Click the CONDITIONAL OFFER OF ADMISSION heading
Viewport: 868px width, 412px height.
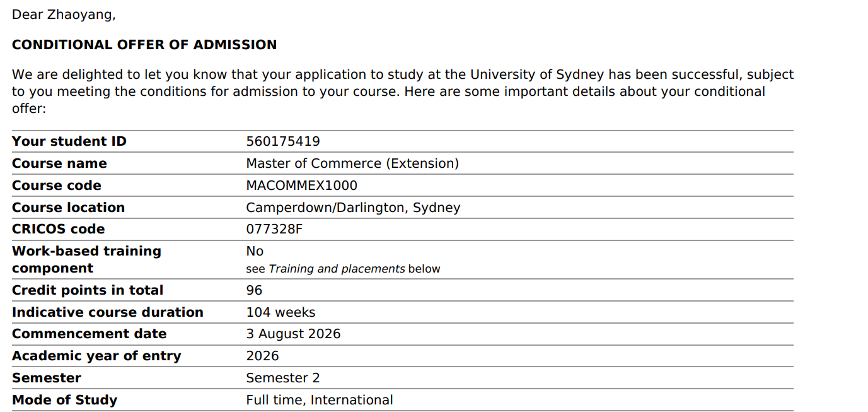click(x=144, y=45)
